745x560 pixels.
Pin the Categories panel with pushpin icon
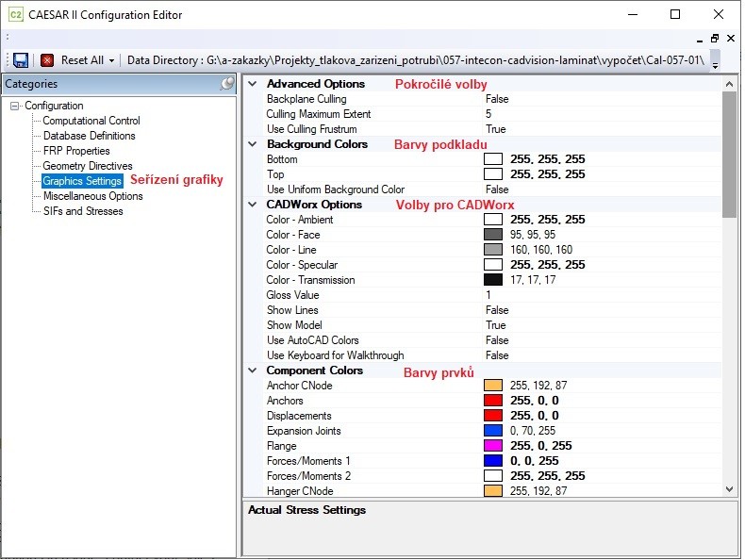click(227, 84)
